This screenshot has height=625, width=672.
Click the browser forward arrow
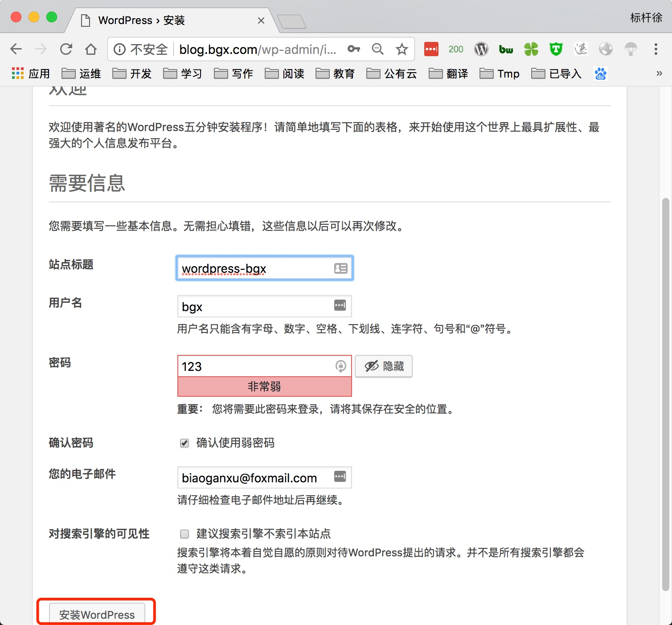[x=41, y=49]
